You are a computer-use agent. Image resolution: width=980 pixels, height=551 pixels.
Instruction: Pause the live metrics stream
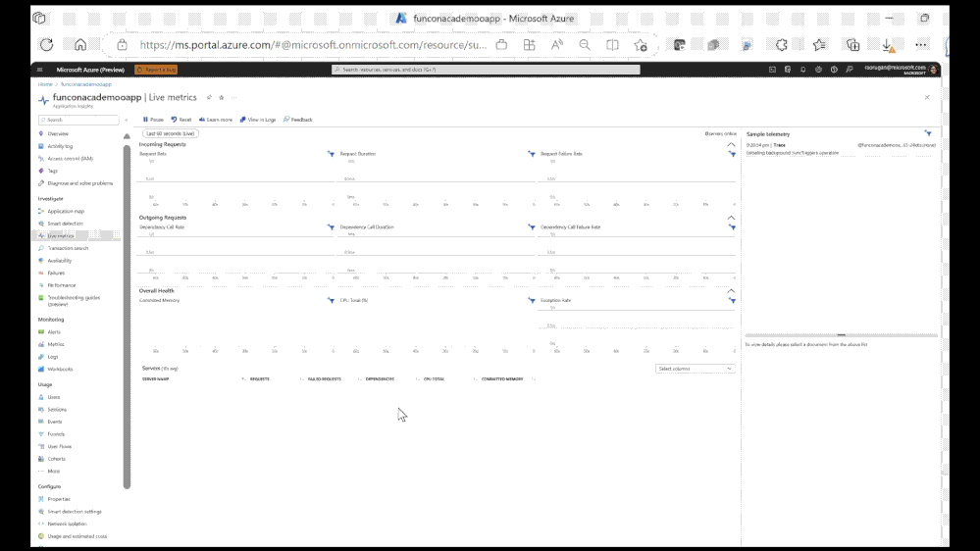(x=153, y=120)
